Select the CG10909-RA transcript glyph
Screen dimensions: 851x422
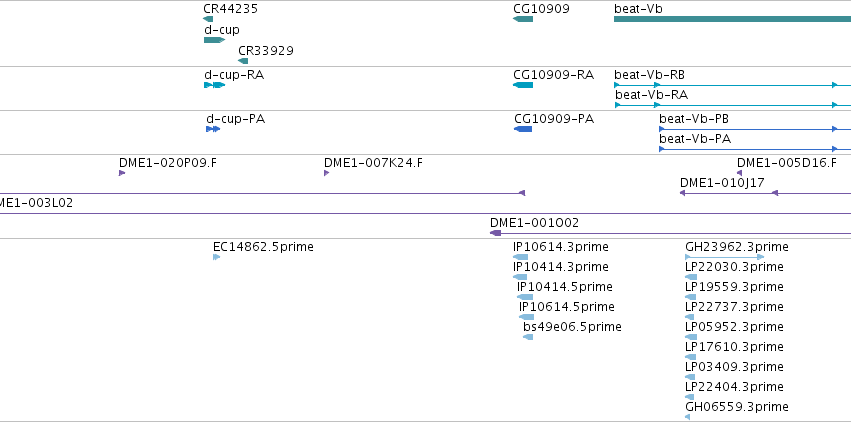point(523,85)
